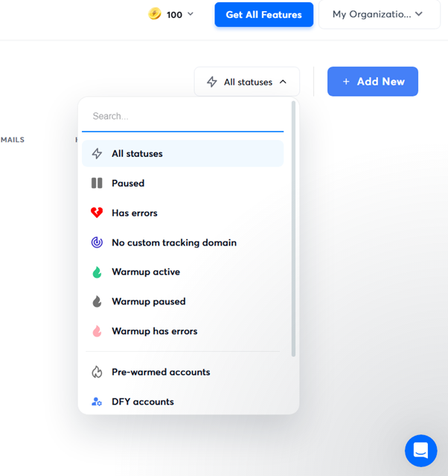Click the outlined flame Pre-warmed icon
448x476 pixels.
click(x=97, y=372)
